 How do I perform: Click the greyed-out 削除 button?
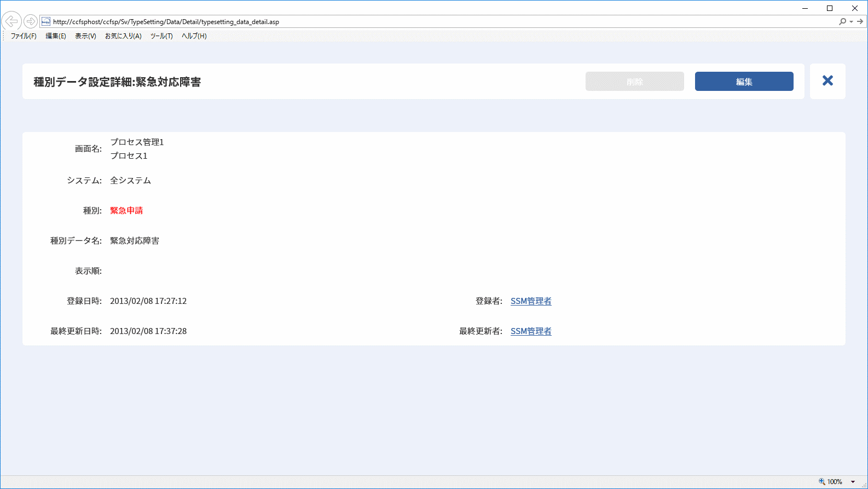[634, 81]
